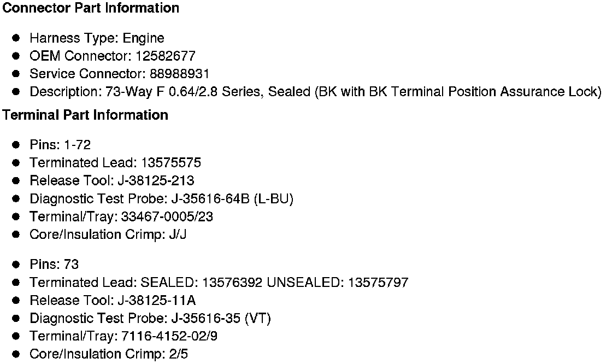Screen dimensions: 612x364
Task: Click the Pins: 73 line
Action: [54, 265]
